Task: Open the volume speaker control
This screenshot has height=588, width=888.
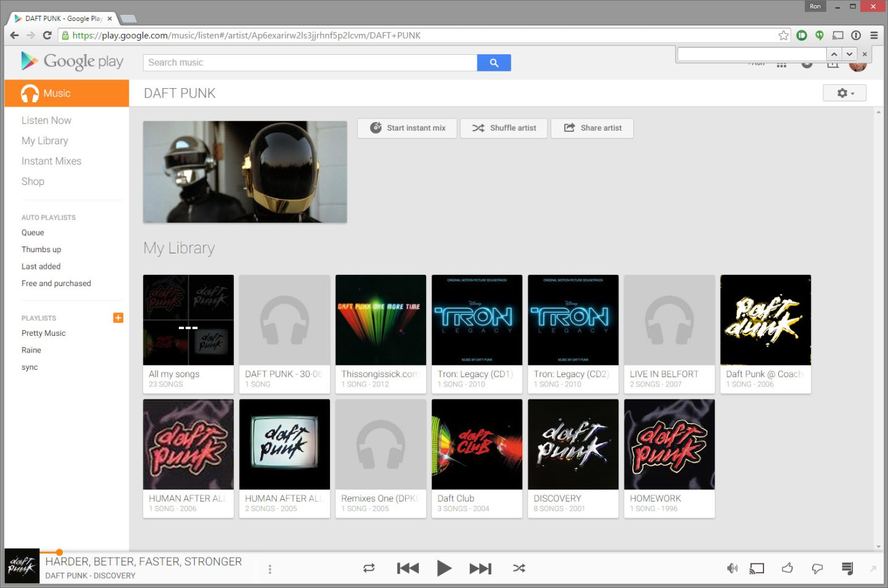Action: (732, 568)
